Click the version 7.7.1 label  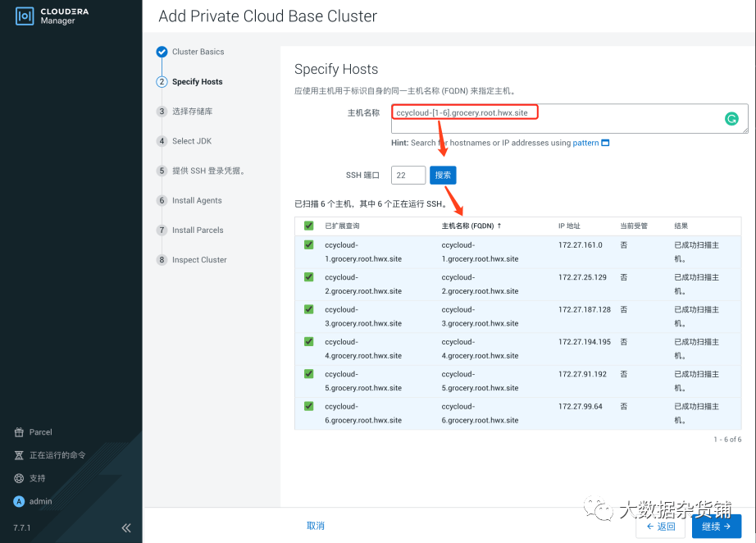(x=21, y=528)
